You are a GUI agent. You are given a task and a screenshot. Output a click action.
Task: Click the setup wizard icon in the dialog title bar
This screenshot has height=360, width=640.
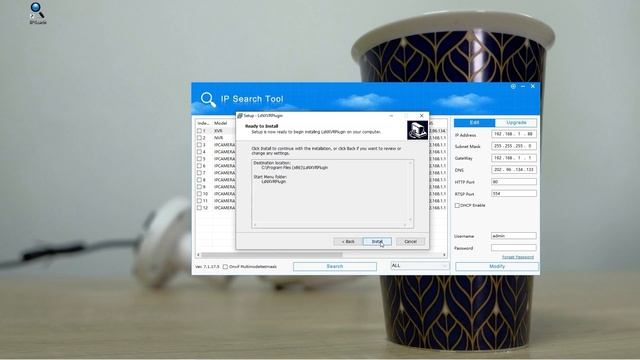(x=240, y=116)
